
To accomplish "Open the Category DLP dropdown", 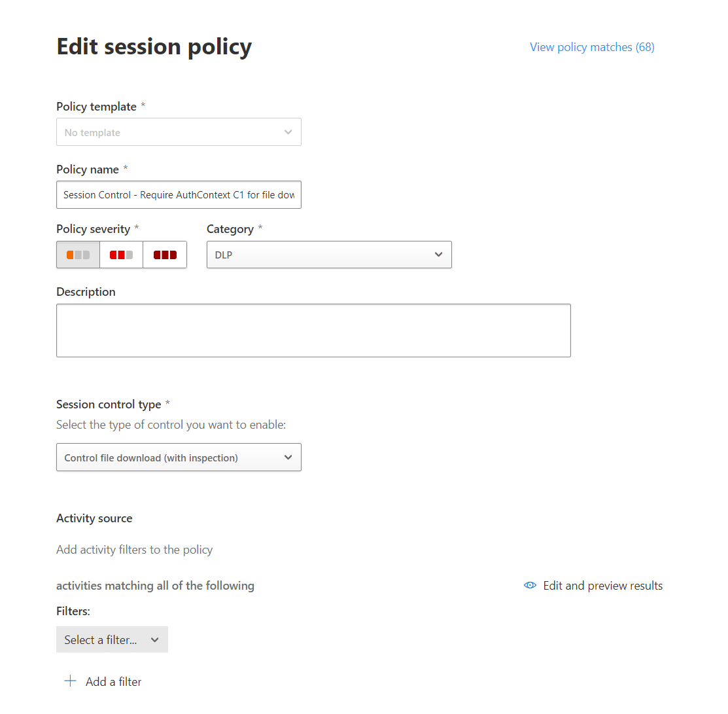I will (x=329, y=255).
